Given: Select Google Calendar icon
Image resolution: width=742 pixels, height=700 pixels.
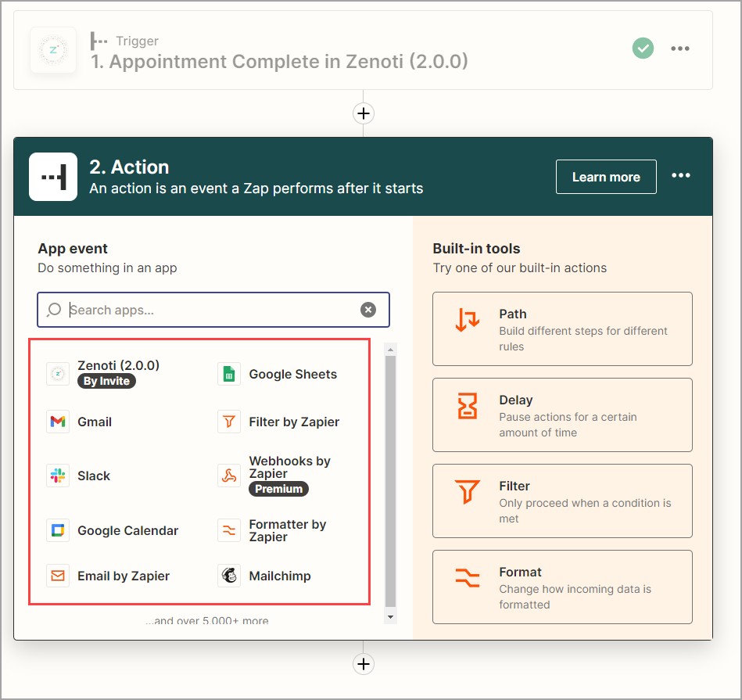Looking at the screenshot, I should (x=58, y=530).
